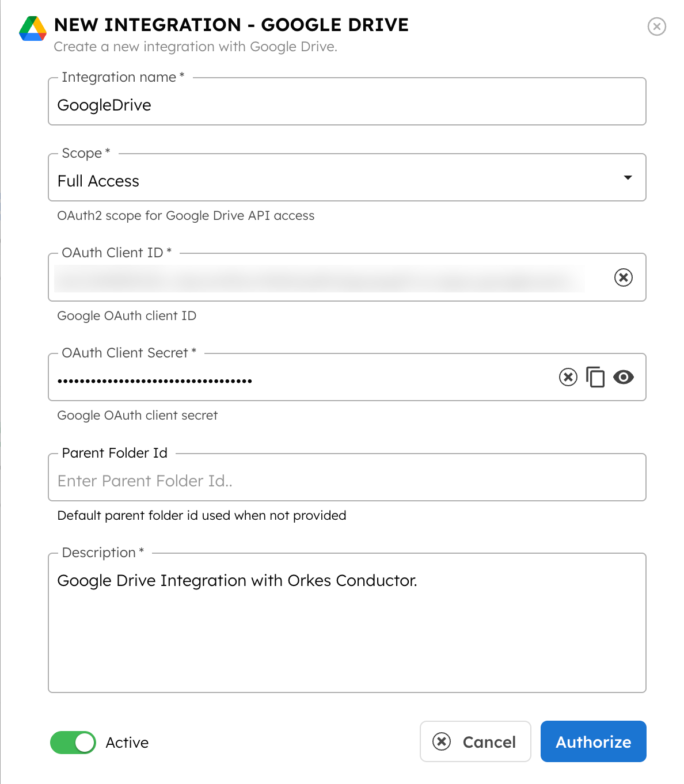This screenshot has height=784, width=684.
Task: Copy the OAuth Client Secret
Action: (x=595, y=377)
